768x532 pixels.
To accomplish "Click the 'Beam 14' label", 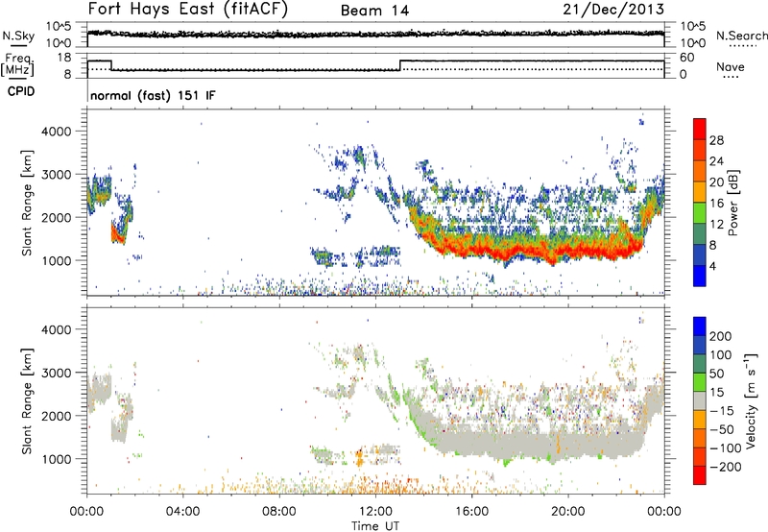I will (374, 11).
